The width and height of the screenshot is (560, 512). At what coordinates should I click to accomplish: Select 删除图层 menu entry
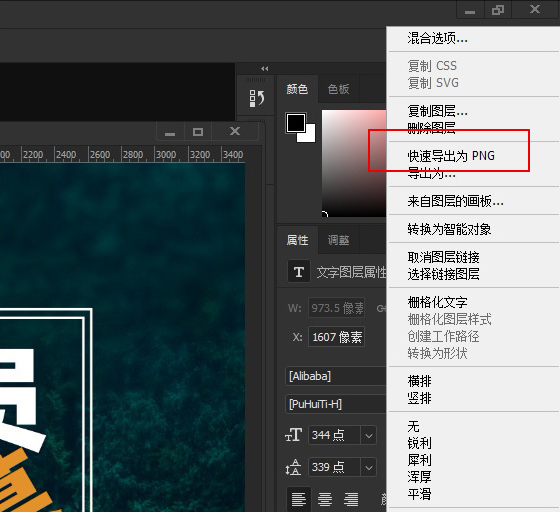pos(431,127)
